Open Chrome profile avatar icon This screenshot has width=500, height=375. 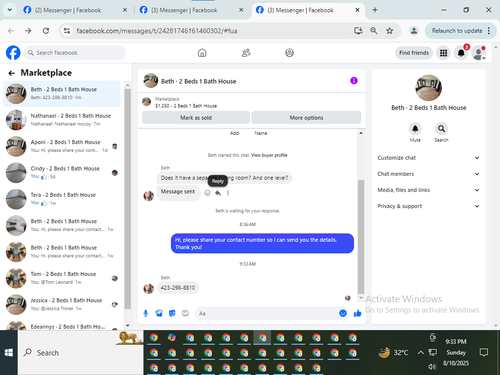click(414, 31)
